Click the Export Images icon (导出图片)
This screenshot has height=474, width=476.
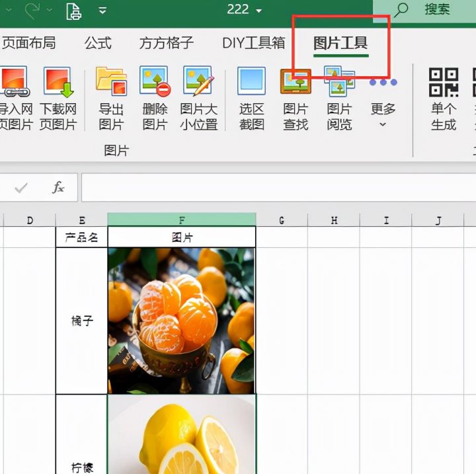click(111, 81)
